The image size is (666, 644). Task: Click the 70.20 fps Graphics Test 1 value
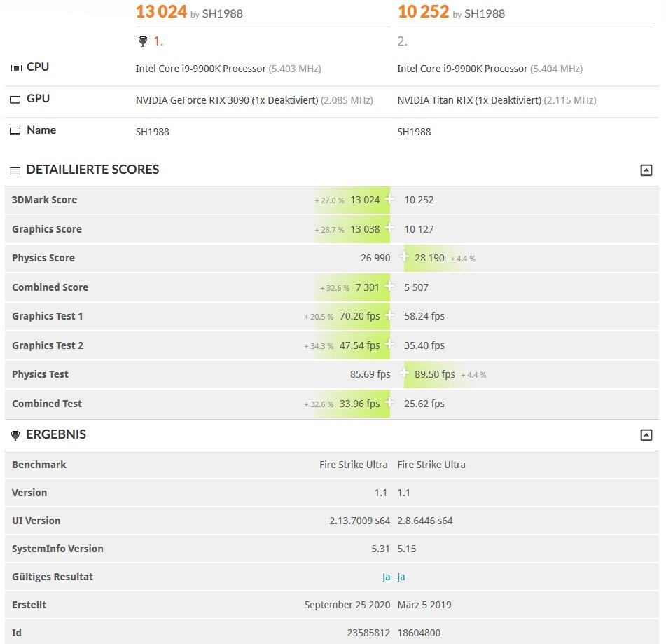pyautogui.click(x=360, y=316)
